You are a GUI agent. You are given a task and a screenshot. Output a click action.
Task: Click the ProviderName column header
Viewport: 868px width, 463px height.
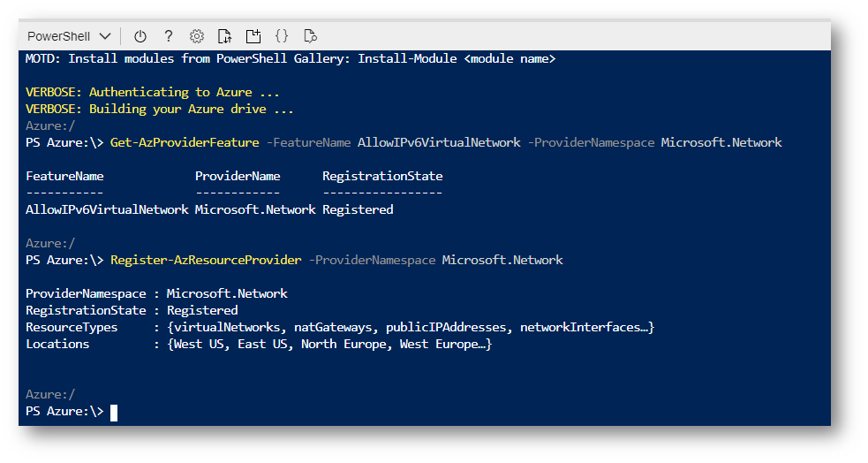coord(238,177)
